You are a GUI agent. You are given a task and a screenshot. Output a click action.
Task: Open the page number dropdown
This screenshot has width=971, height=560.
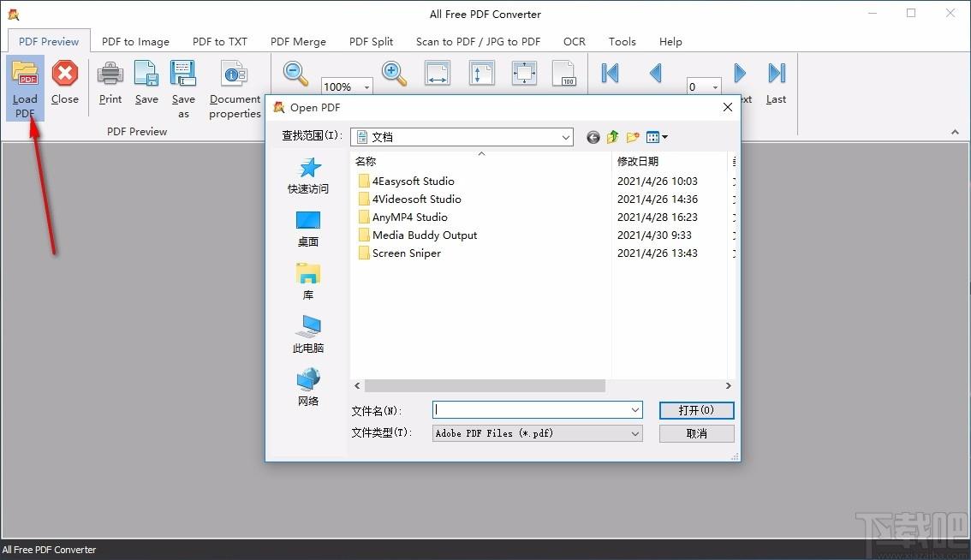coord(715,87)
